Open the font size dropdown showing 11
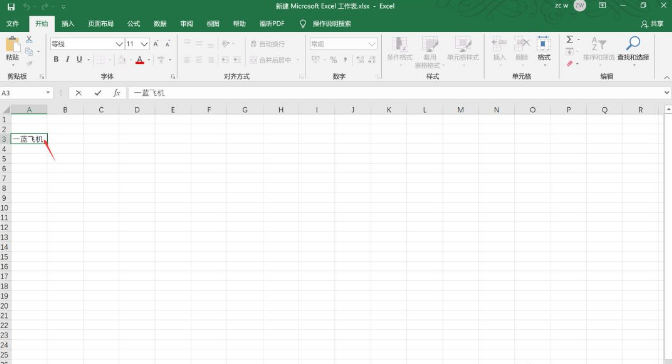Screen dimensions: 672x364 144,44
